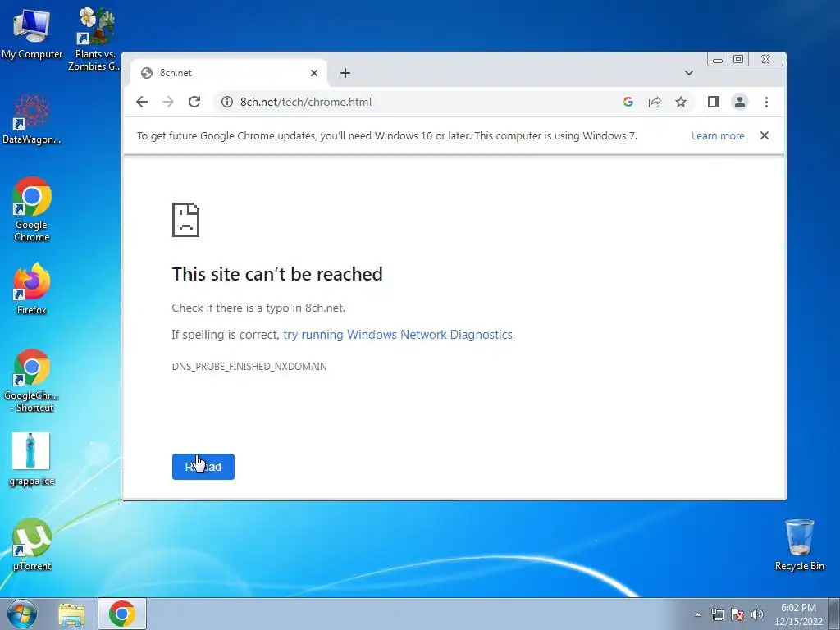Open a new tab with plus button
The image size is (840, 630).
tap(345, 73)
